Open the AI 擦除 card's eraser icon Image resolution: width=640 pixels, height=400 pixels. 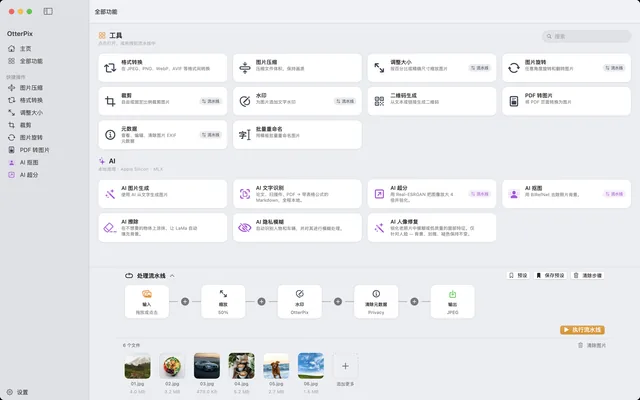point(110,228)
